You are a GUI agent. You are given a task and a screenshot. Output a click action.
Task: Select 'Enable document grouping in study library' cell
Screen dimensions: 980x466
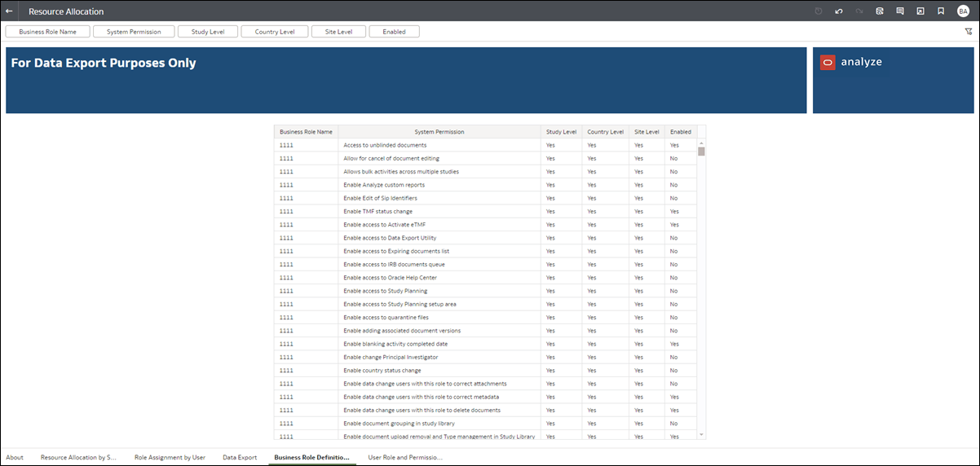(439, 424)
